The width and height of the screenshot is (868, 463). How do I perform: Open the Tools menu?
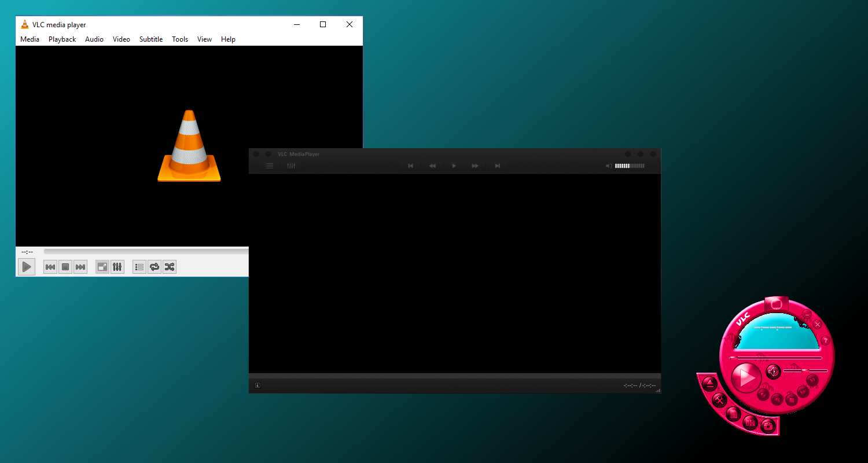180,39
